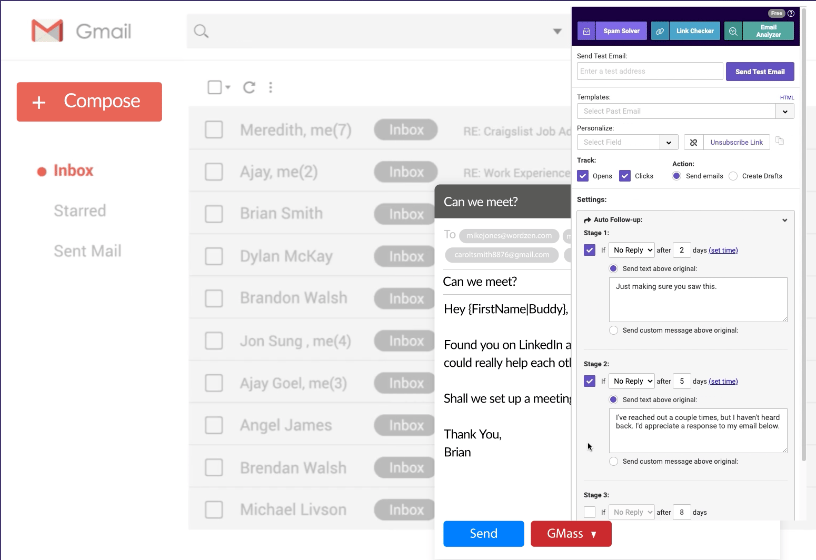The image size is (816, 560).
Task: Click the Stage 1 follow-up message textarea
Action: (698, 299)
